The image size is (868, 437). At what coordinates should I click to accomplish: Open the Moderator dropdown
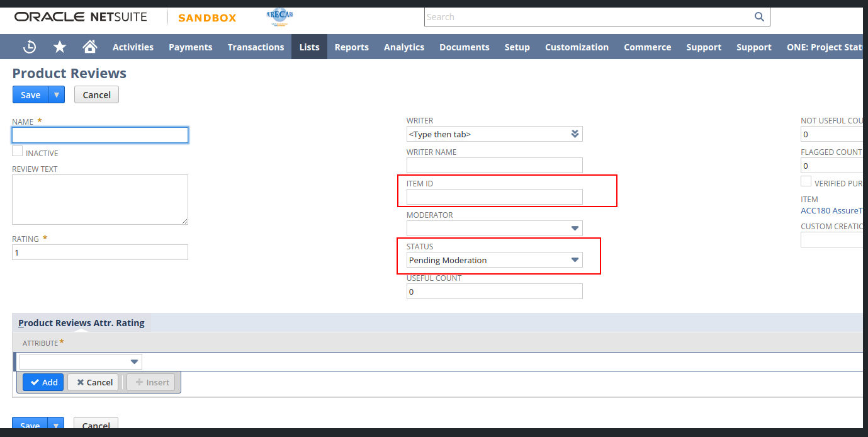(574, 229)
